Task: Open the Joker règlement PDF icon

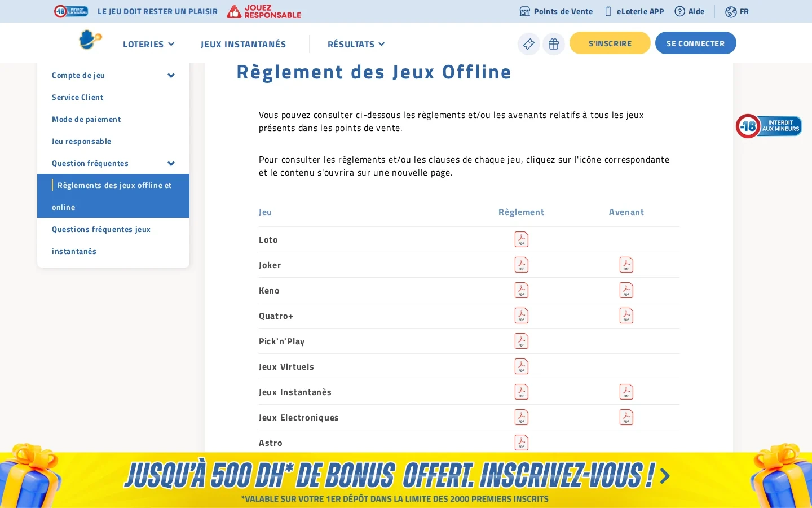Action: pos(522,265)
